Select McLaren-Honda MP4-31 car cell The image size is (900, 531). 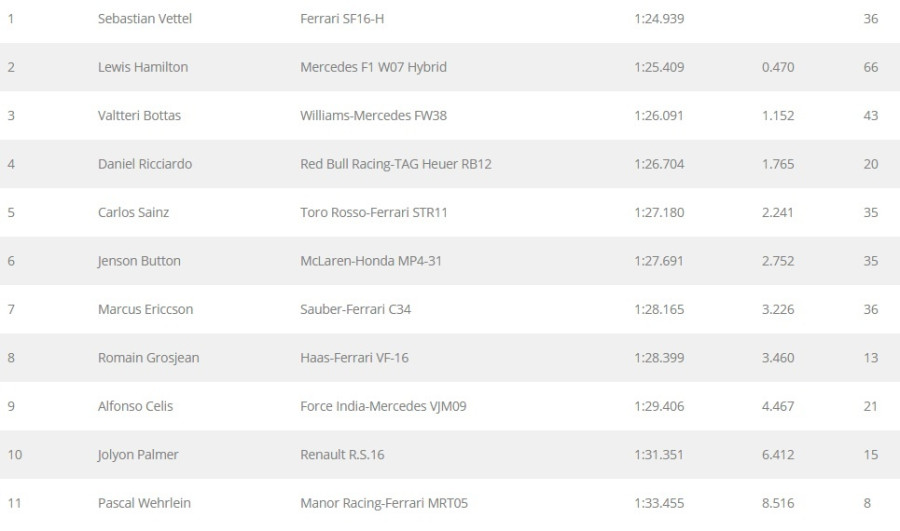pos(370,261)
